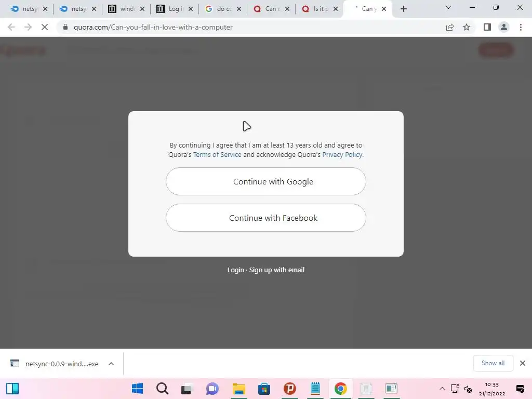Open taskbar Search

(x=162, y=389)
